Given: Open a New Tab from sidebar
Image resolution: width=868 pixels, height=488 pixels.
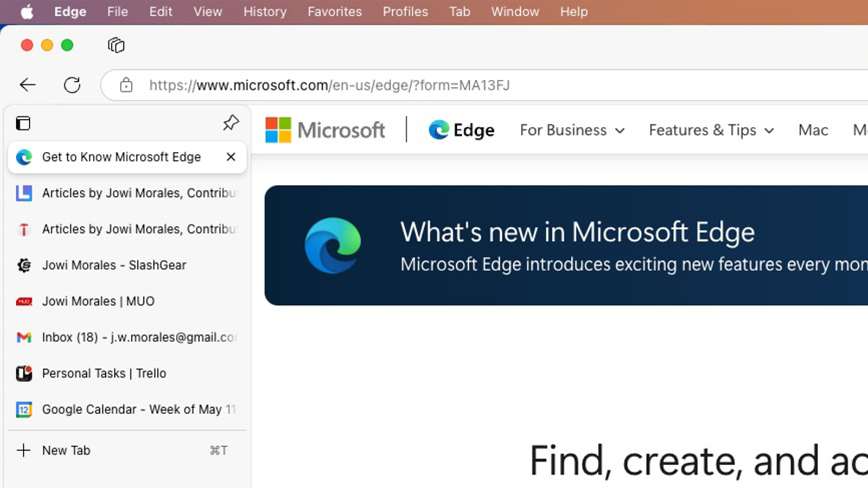Looking at the screenshot, I should tap(127, 451).
